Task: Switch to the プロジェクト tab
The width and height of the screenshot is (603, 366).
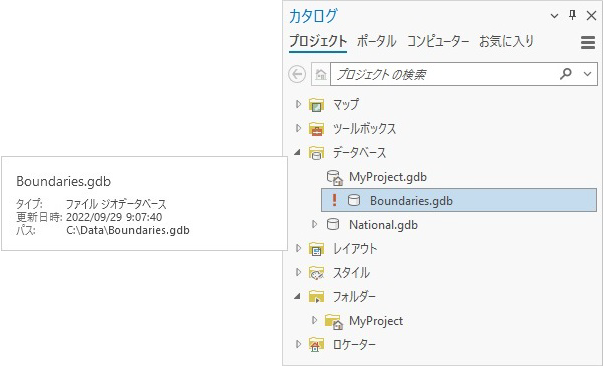Action: click(318, 41)
